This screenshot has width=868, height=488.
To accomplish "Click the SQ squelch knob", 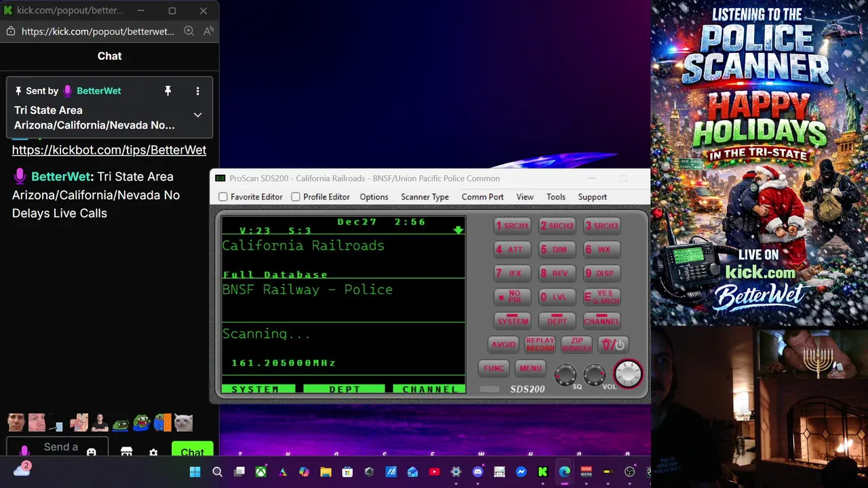I will 565,373.
